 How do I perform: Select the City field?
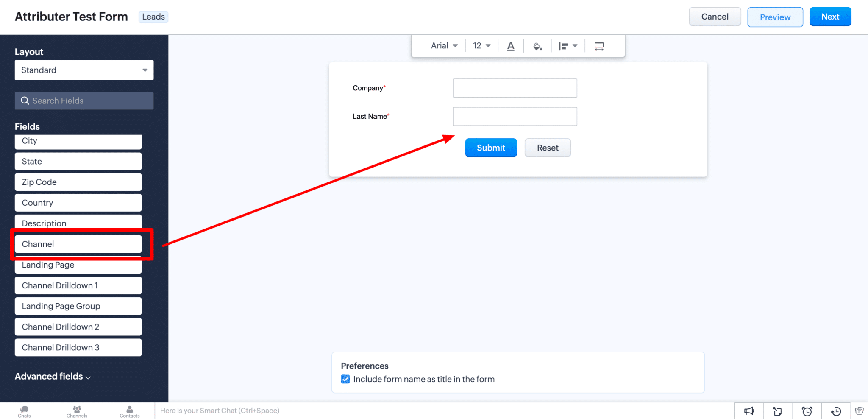coord(78,142)
